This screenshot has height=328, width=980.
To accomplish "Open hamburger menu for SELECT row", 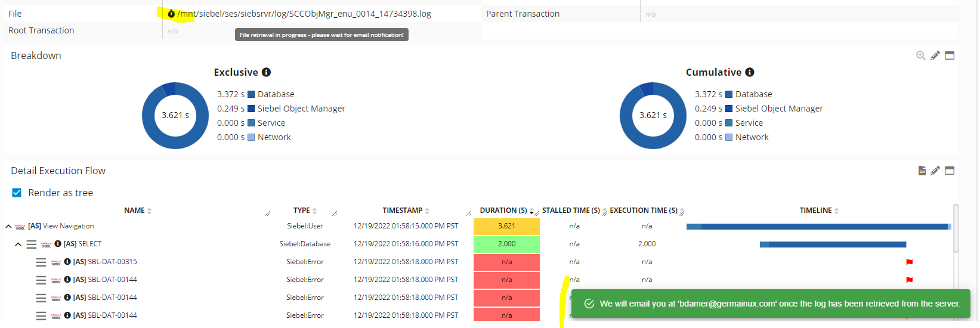I will (x=32, y=244).
